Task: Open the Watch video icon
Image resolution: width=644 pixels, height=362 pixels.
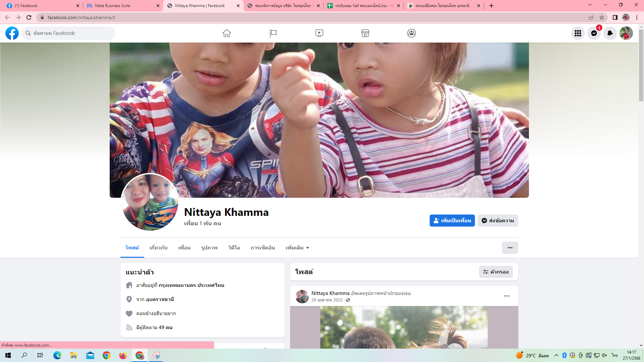Action: (319, 33)
